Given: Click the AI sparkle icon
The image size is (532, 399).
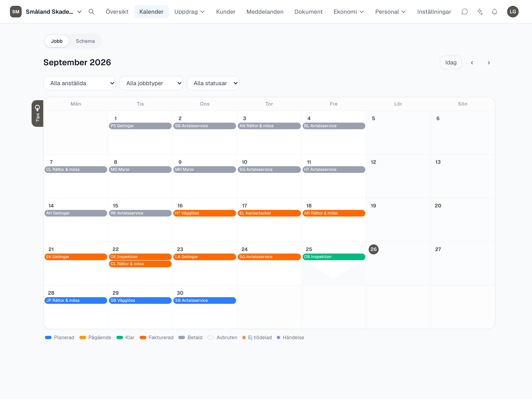Looking at the screenshot, I should coord(480,12).
